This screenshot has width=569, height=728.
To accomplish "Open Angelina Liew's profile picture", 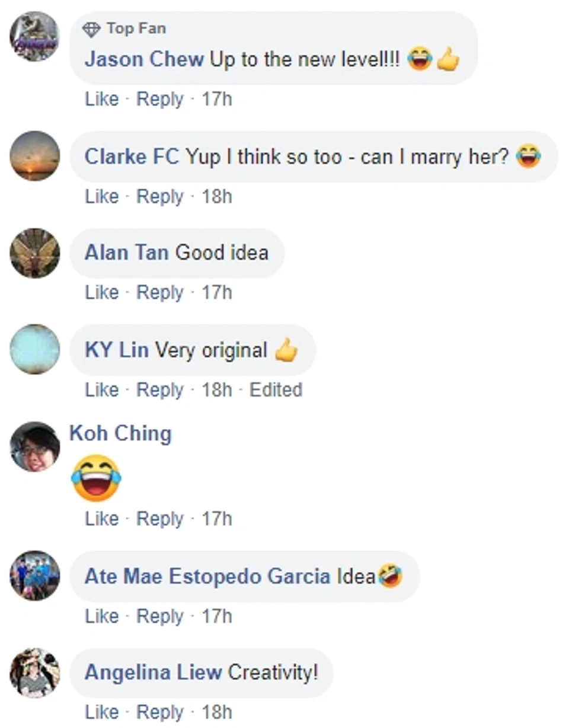I will click(x=35, y=672).
